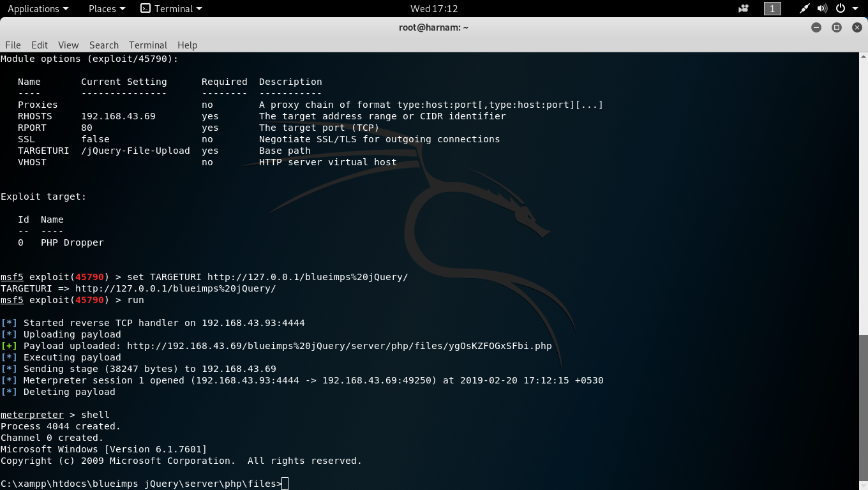The width and height of the screenshot is (868, 490).
Task: Click the 'Base path' description
Action: tap(285, 151)
